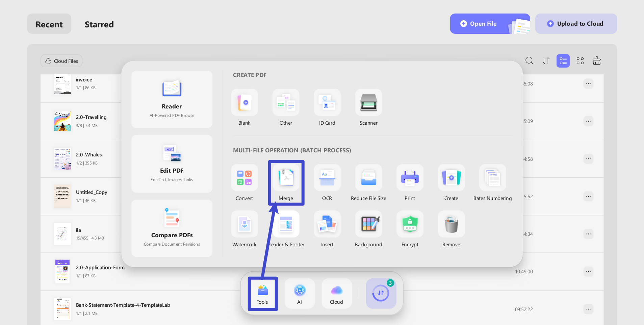Choose the Watermark tool
This screenshot has width=644, height=325.
click(244, 224)
